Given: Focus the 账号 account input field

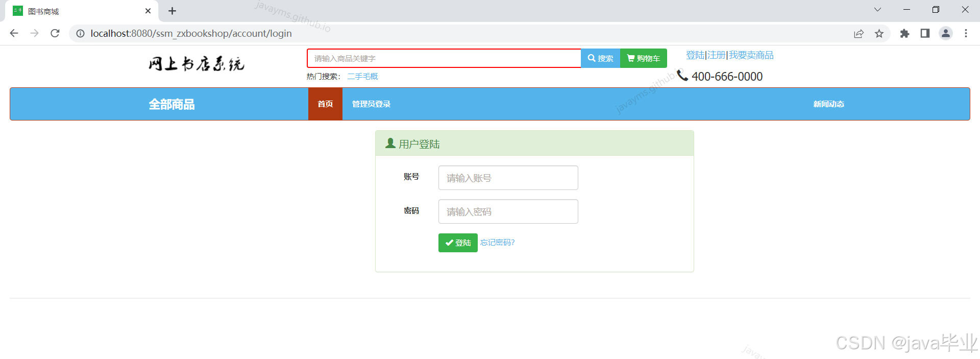Looking at the screenshot, I should (508, 178).
